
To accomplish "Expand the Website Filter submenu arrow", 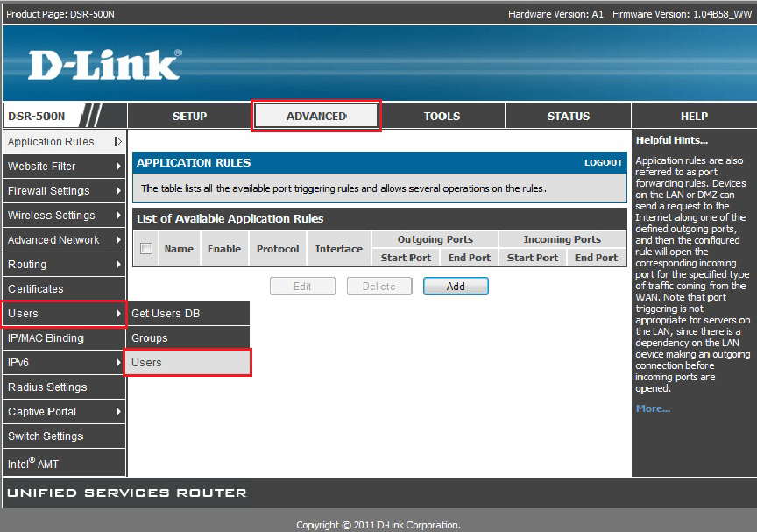I will click(118, 166).
